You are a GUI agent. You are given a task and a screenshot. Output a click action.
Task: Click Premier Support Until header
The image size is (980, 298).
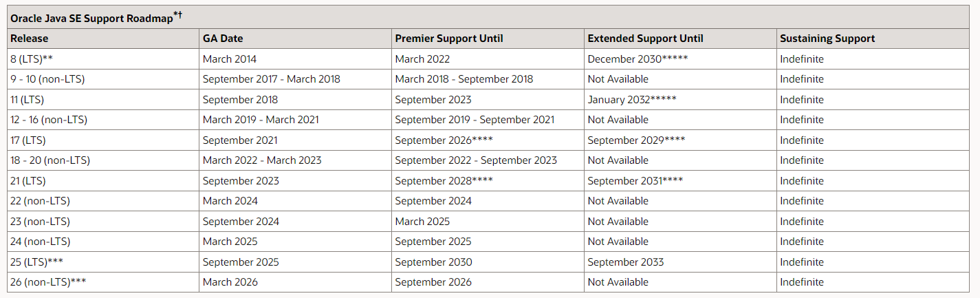(449, 39)
